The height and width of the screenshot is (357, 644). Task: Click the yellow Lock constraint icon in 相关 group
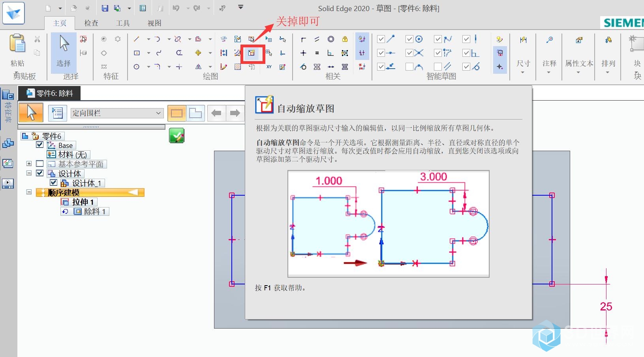[x=345, y=39]
